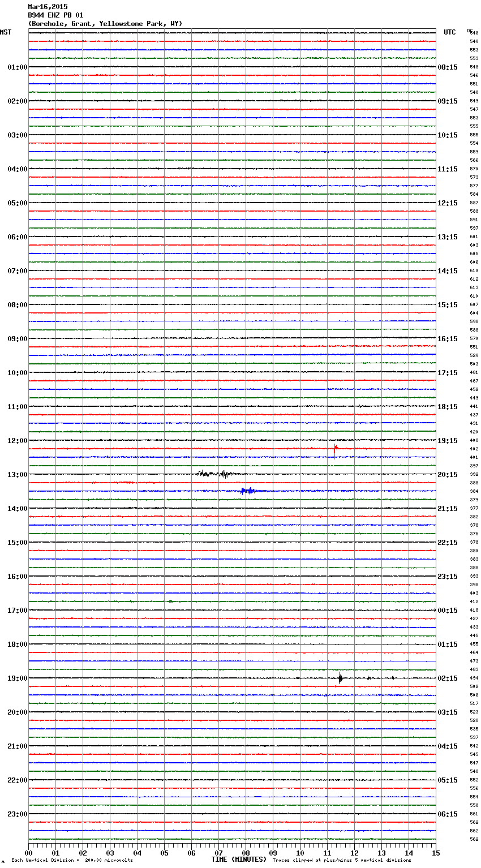Select the '05:00' MST row label
481x868 pixels.
(18, 203)
